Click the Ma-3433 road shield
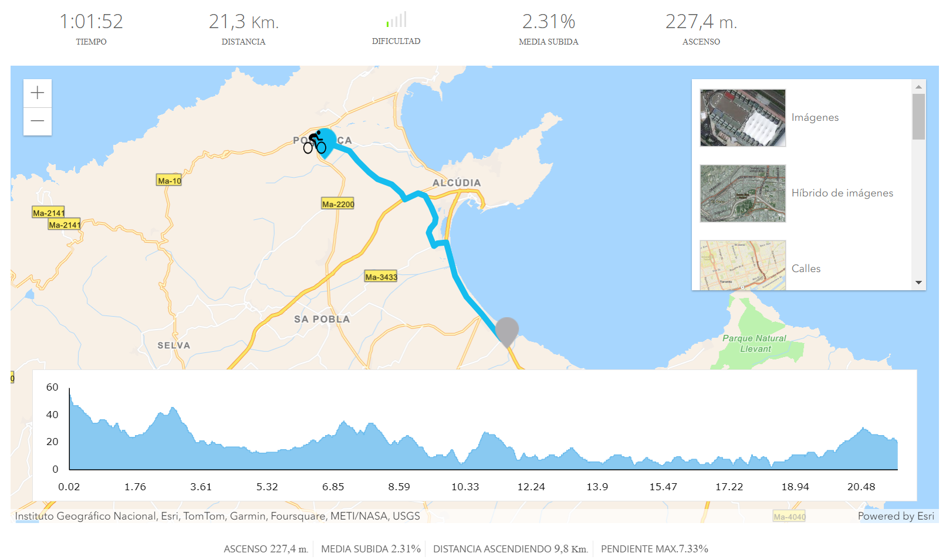Screen dimensions: 946x560 (x=381, y=277)
